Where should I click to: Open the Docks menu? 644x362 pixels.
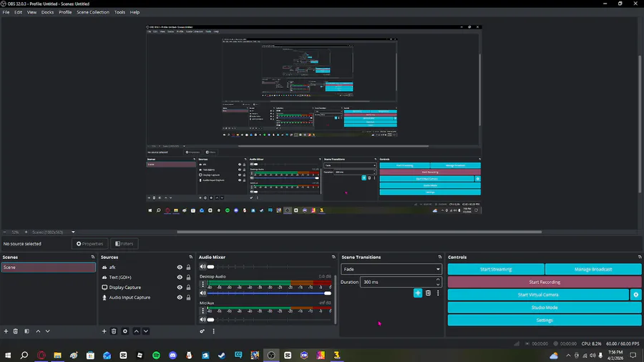pyautogui.click(x=47, y=12)
